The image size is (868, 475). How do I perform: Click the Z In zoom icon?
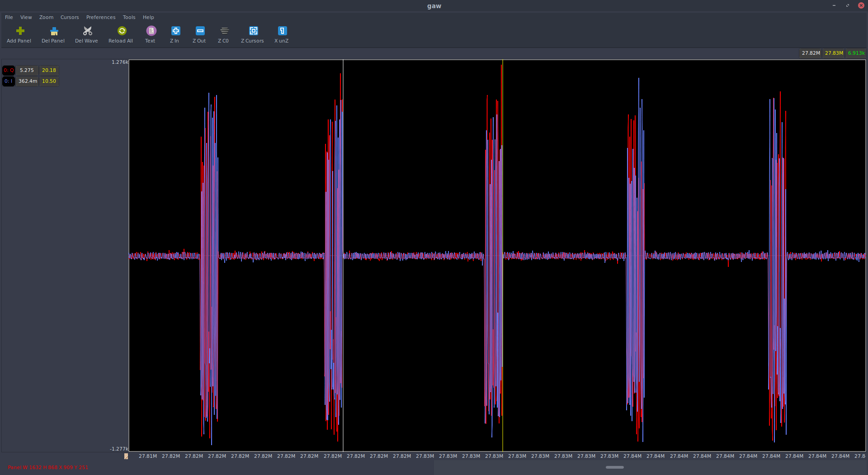[176, 31]
